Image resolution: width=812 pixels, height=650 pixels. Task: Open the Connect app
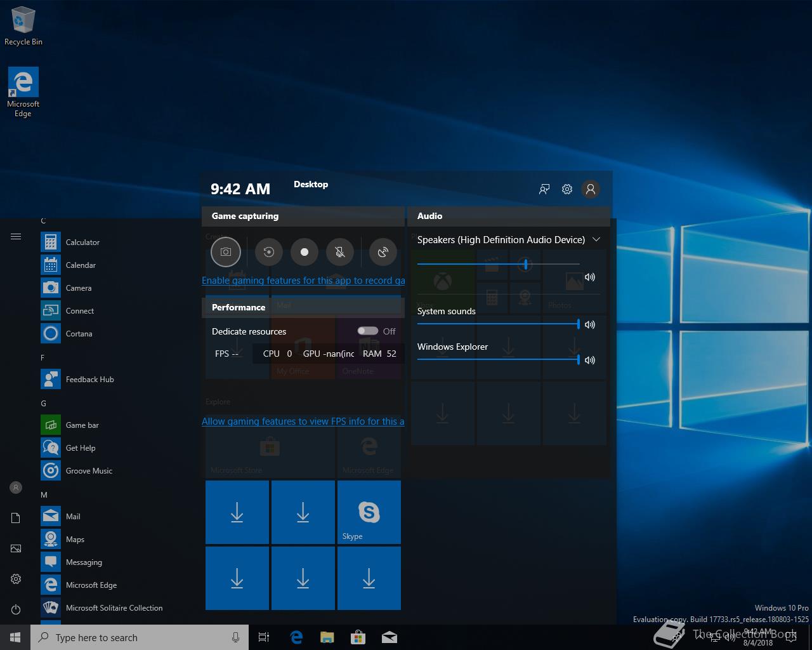tap(101, 311)
